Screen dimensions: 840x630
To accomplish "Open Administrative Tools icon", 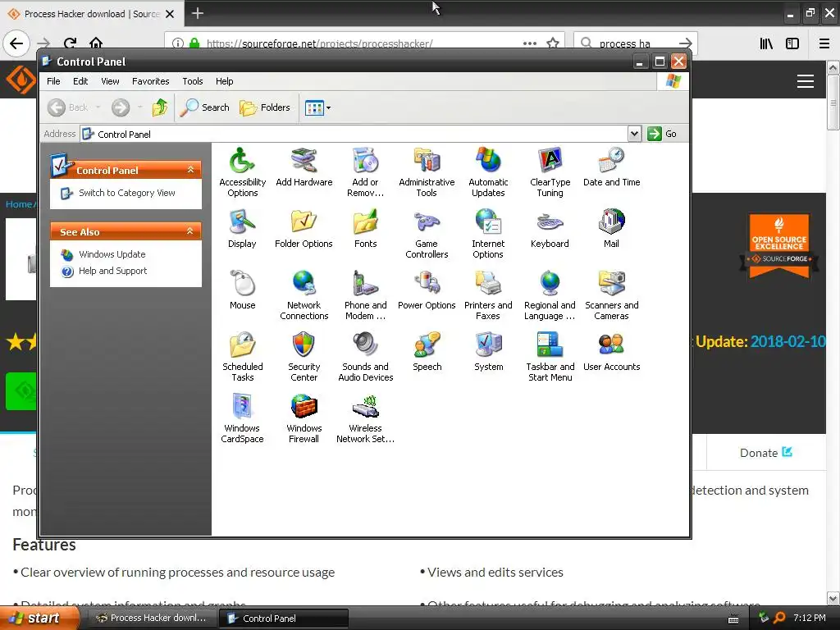I will [x=427, y=172].
